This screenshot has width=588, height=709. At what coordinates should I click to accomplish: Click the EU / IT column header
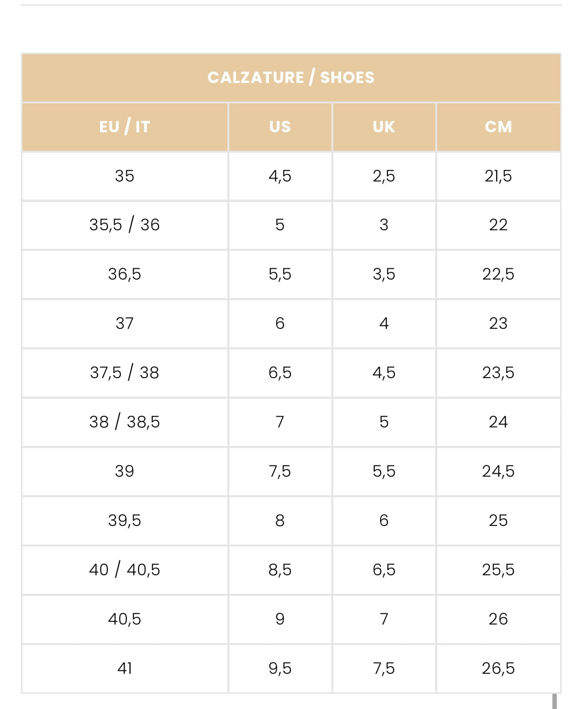(x=124, y=127)
